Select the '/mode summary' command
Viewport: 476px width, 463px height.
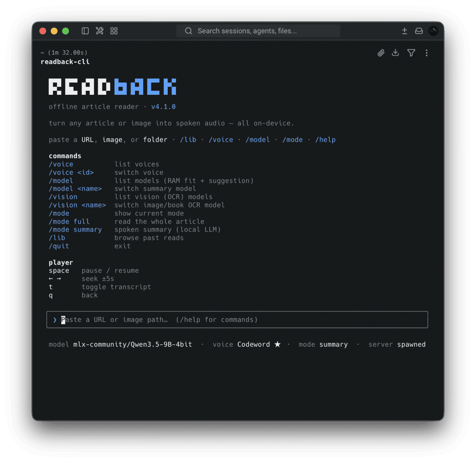(75, 230)
